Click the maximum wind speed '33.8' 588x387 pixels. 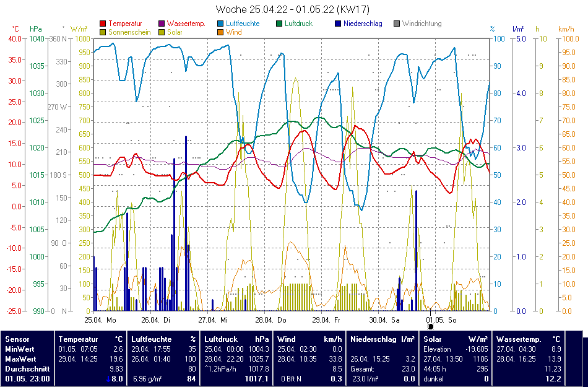335,359
